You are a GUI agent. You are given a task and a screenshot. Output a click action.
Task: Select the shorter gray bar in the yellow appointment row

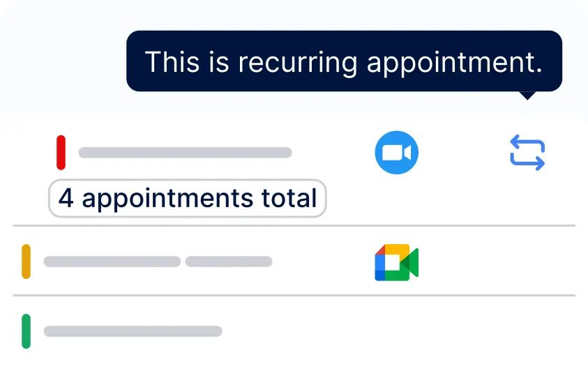coord(228,262)
